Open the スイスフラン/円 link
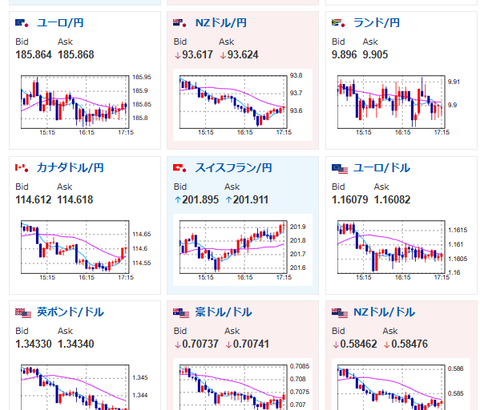The width and height of the screenshot is (480, 410). click(233, 168)
